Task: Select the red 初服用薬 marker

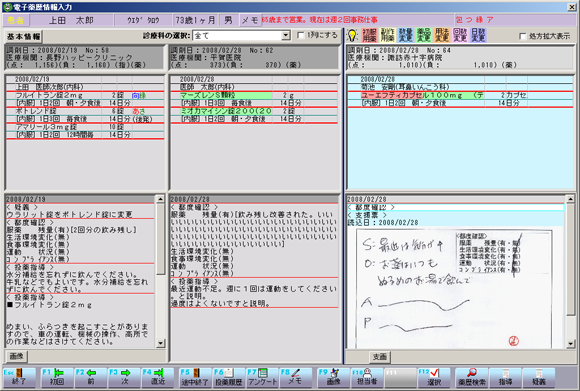Action: 369,36
